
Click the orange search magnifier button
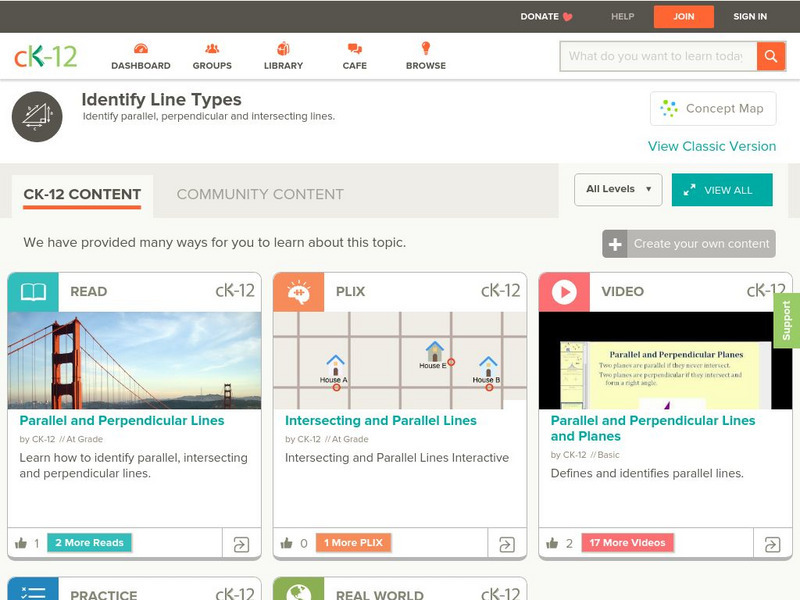point(771,56)
